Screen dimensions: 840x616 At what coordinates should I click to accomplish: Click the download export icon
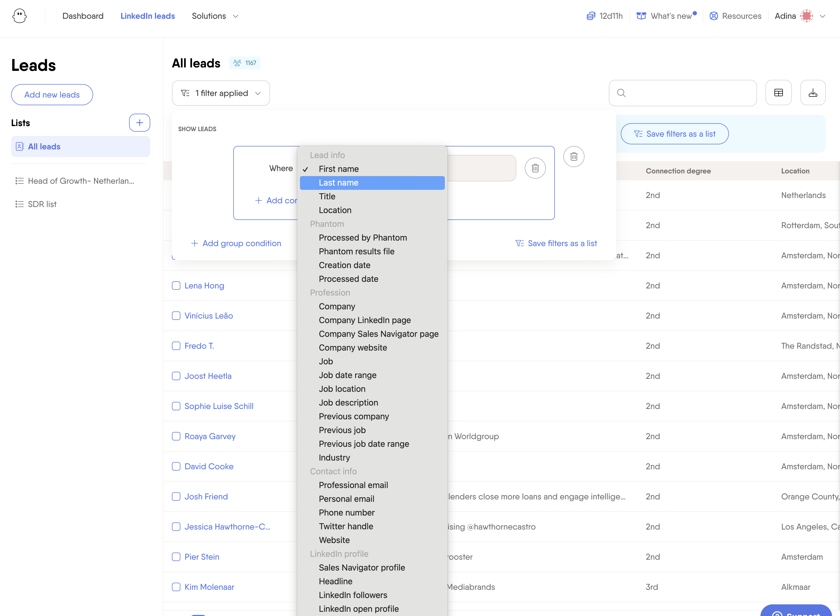pyautogui.click(x=813, y=93)
